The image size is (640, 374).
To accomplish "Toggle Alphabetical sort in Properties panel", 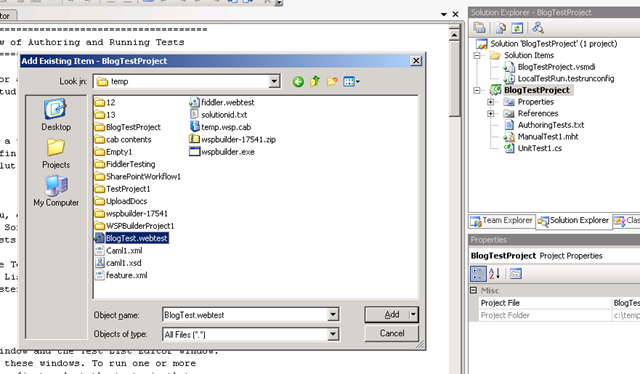I will pyautogui.click(x=494, y=274).
